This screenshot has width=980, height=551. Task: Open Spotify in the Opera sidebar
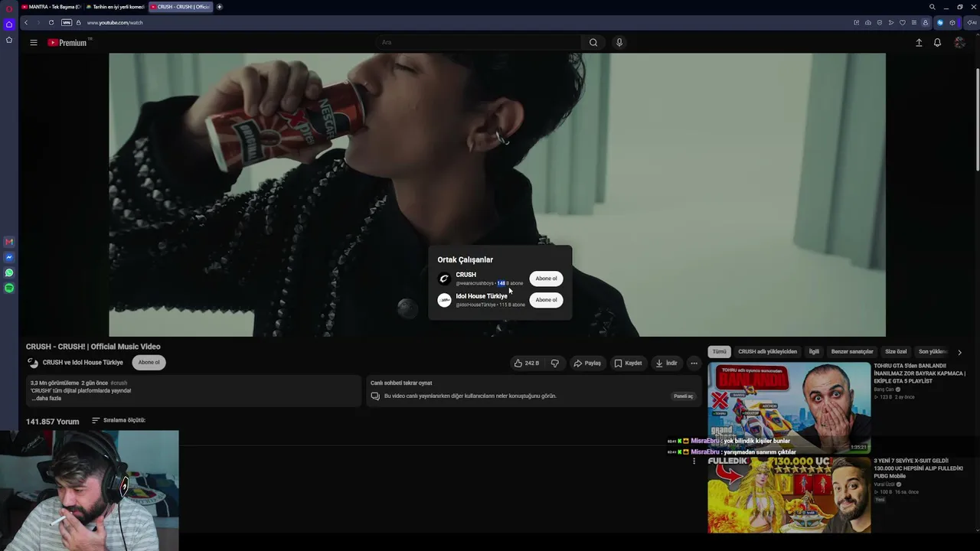tap(9, 288)
